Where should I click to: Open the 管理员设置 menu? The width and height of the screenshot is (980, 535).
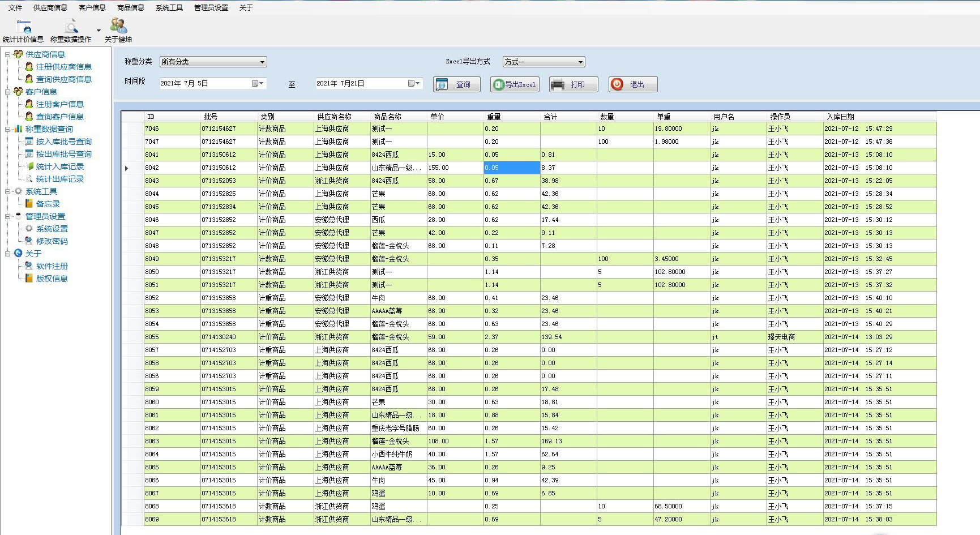pyautogui.click(x=211, y=7)
